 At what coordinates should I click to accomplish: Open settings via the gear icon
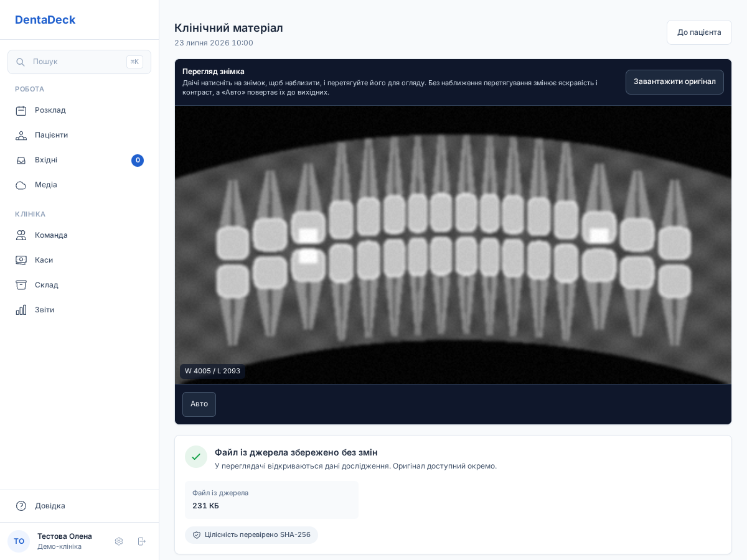tap(119, 541)
